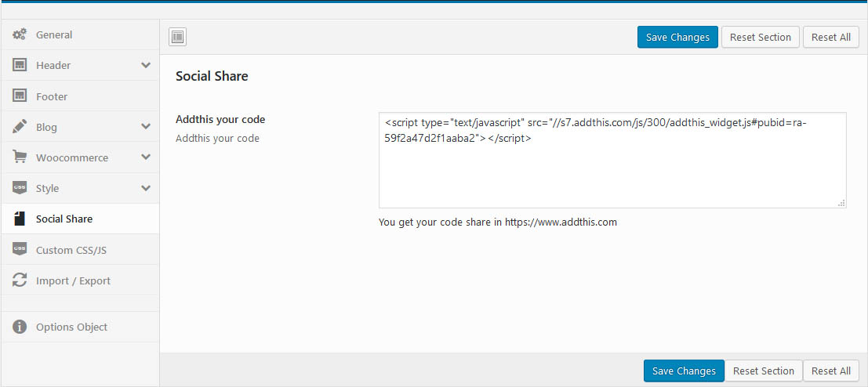Screen dimensions: 868x387
Task: Click the Footer layout icon
Action: coord(20,96)
